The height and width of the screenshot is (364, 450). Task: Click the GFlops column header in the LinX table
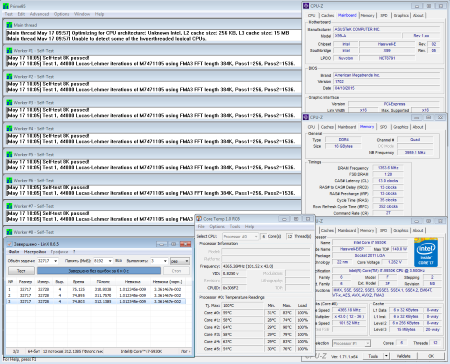pos(103,282)
